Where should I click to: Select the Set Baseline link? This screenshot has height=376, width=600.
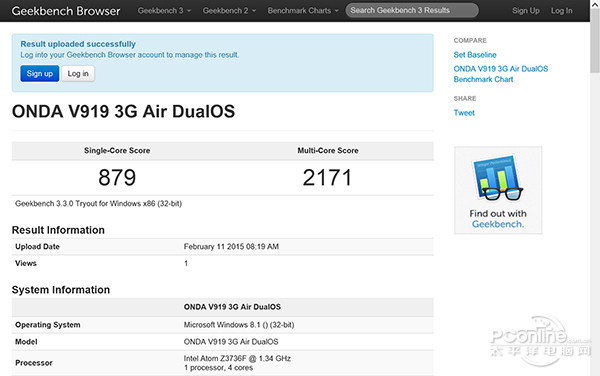click(475, 55)
